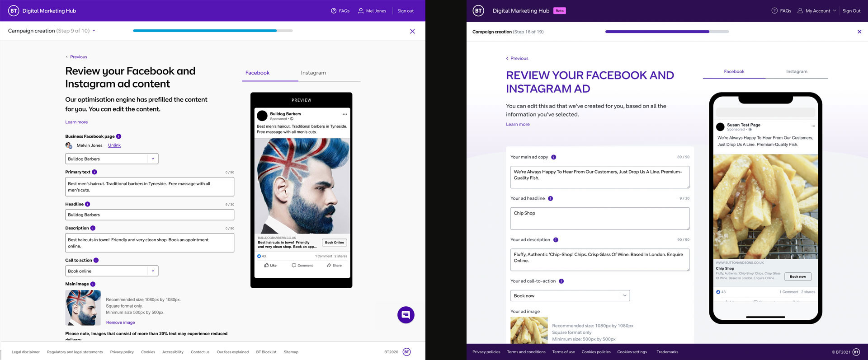Open the purple chat bubble icon

tap(406, 315)
